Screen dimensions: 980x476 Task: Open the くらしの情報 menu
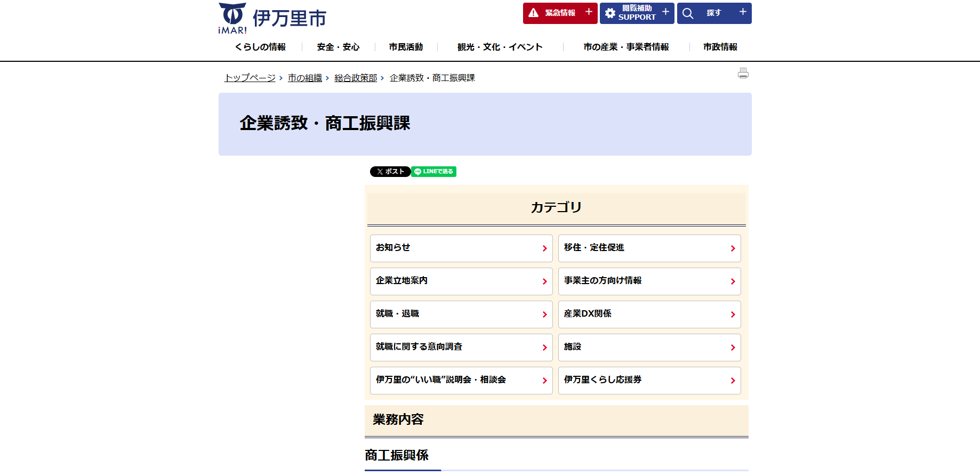(260, 47)
